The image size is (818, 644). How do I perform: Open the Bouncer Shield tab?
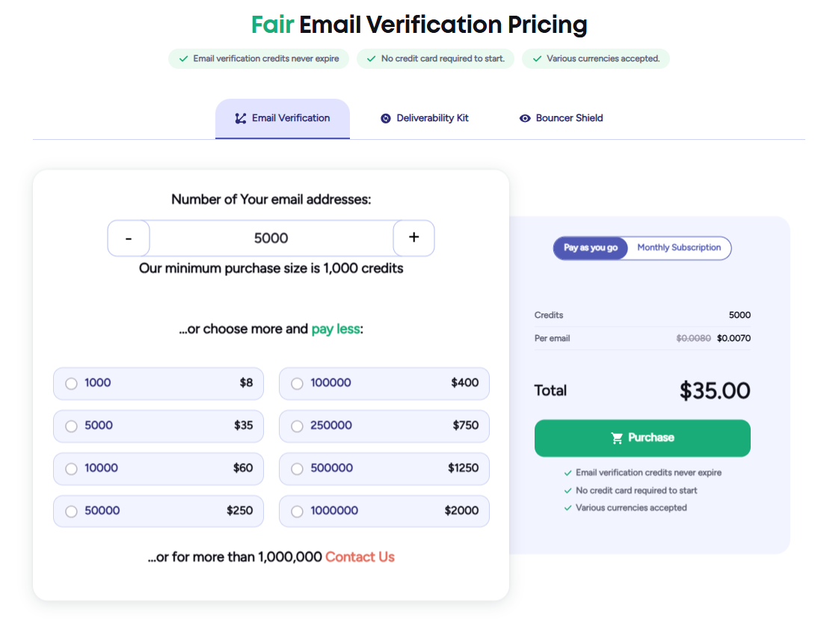tap(562, 118)
